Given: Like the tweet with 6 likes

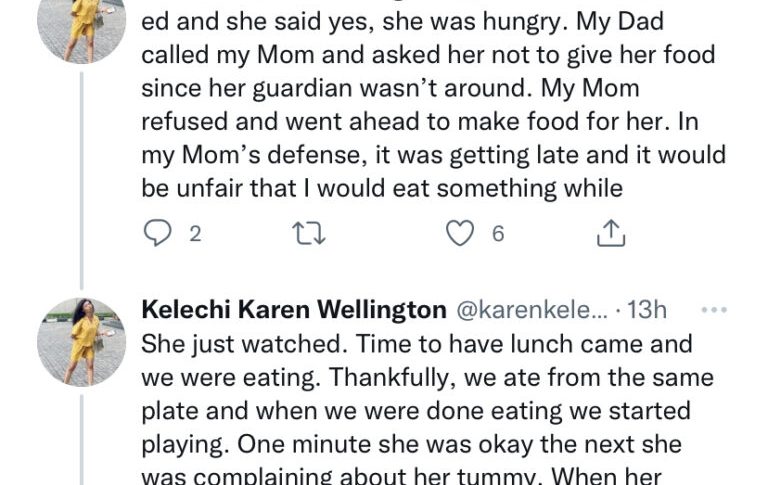Looking at the screenshot, I should (459, 234).
